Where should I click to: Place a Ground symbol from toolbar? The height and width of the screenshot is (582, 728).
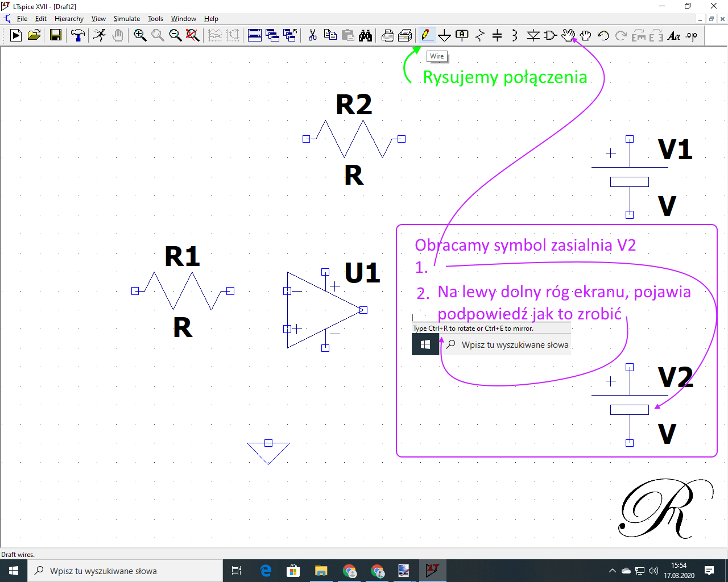point(444,36)
